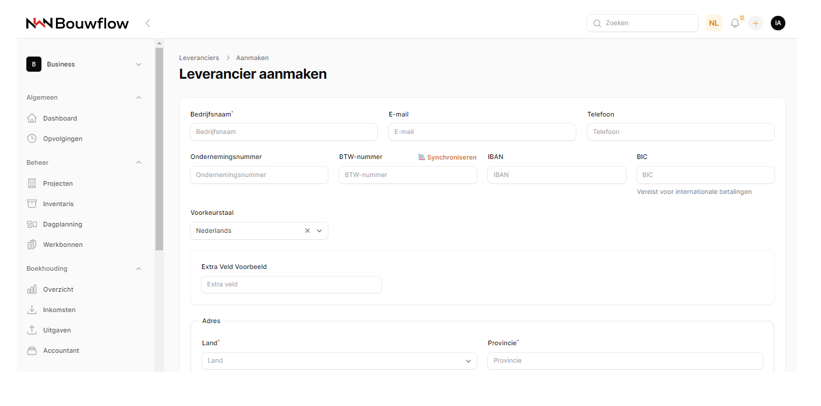Screen dimensions: 821x406
Task: Open Dashboard from the sidebar
Action: point(60,118)
